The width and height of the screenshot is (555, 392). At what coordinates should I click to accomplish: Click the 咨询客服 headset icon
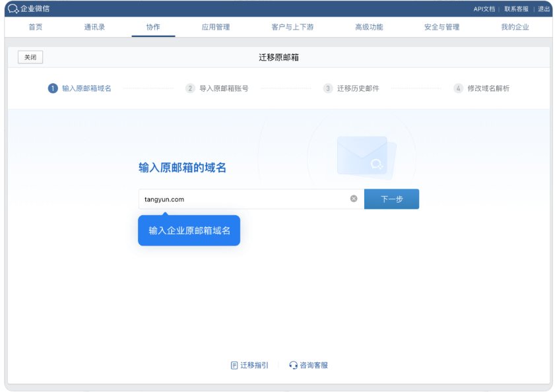click(x=293, y=365)
